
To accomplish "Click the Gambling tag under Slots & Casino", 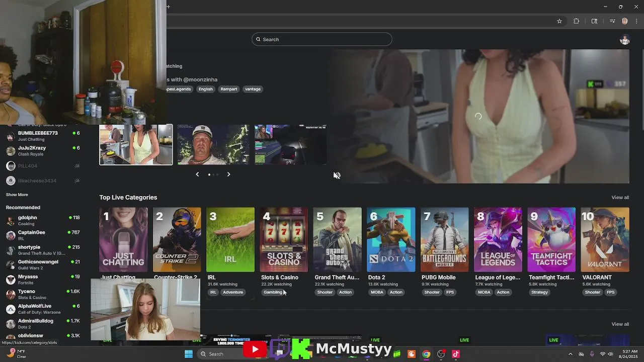I will [x=273, y=292].
